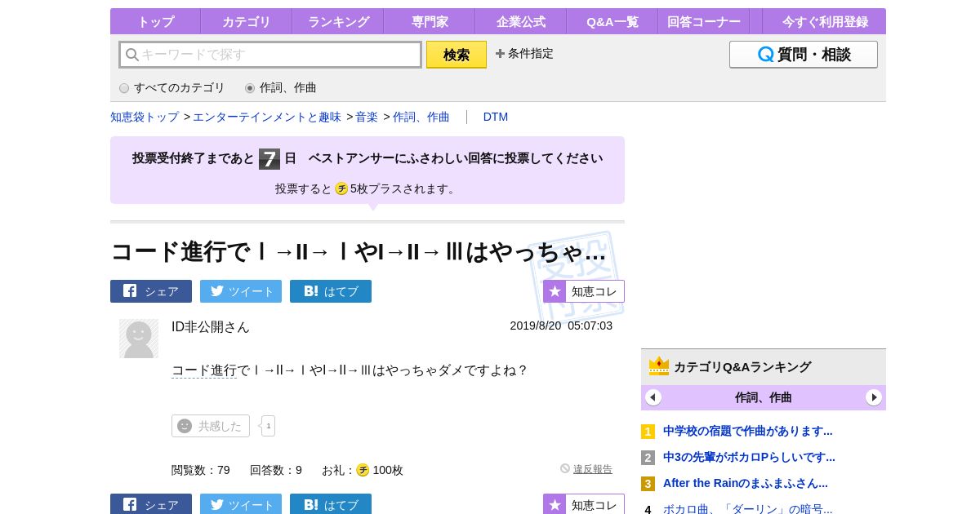Screen dimensions: 980x514
Task: Click previous arrow in category ranking
Action: coord(653,397)
